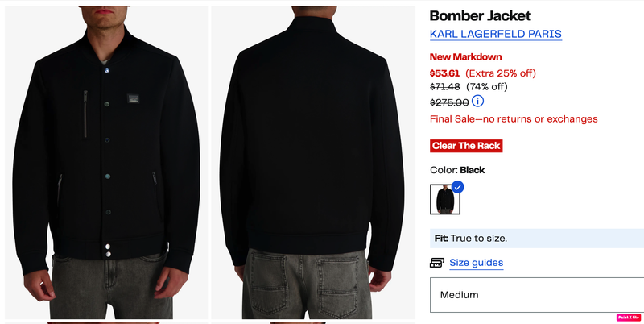Screen dimensions: 644x324
Task: Open the KARL LAGERFELD PARIS brand link
Action: pyautogui.click(x=496, y=34)
